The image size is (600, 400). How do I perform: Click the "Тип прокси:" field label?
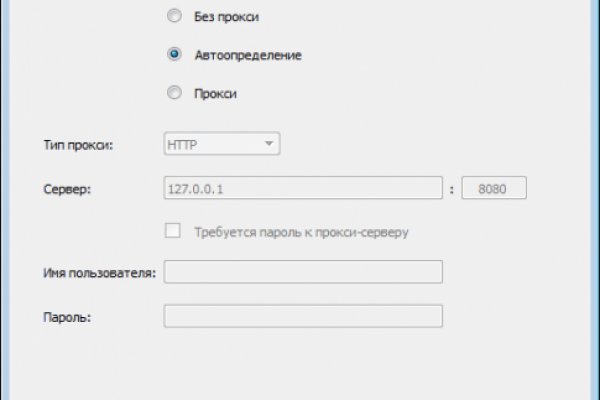coord(80,147)
